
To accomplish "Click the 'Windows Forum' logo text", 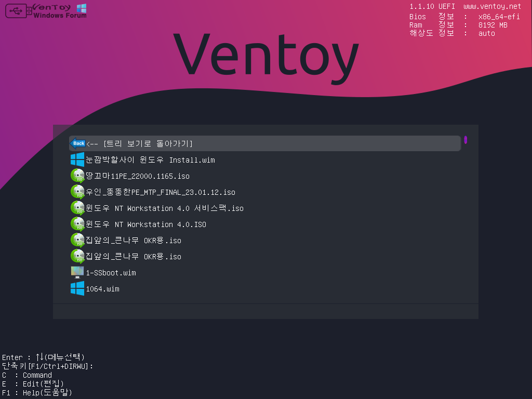I will [x=60, y=15].
